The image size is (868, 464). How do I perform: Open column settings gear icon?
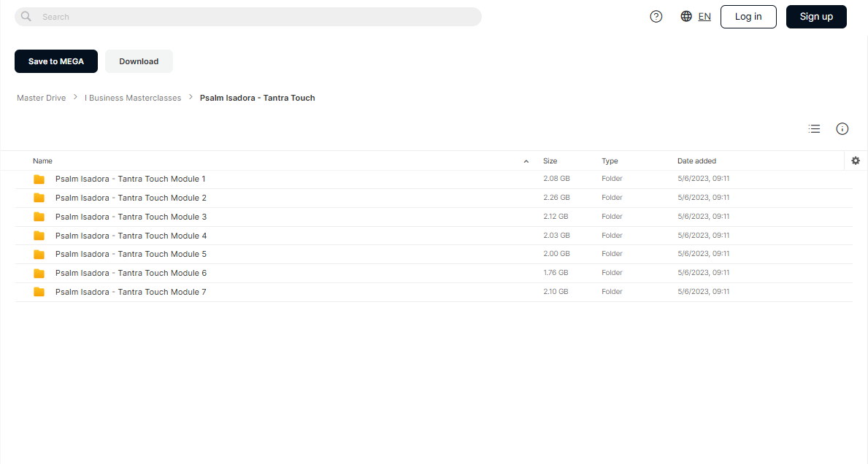856,161
